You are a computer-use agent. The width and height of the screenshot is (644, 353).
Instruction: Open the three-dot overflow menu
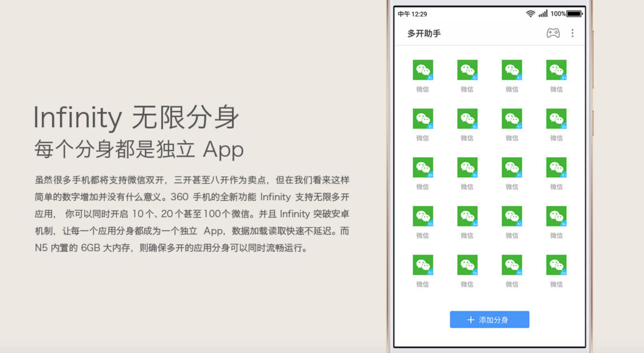(x=572, y=33)
